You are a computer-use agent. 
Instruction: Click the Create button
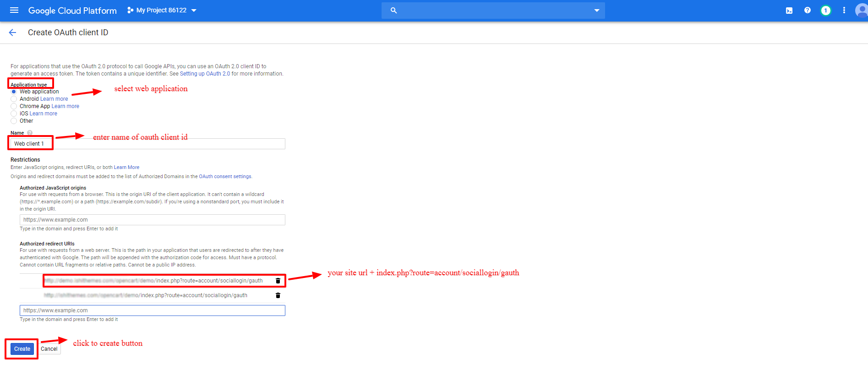[x=22, y=349]
